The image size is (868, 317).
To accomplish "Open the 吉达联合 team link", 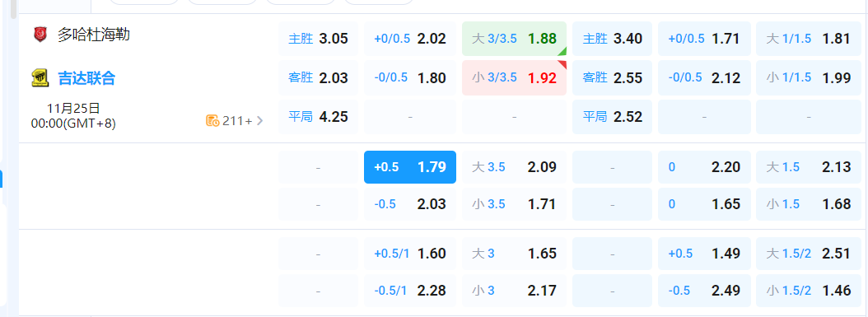I will click(x=87, y=78).
